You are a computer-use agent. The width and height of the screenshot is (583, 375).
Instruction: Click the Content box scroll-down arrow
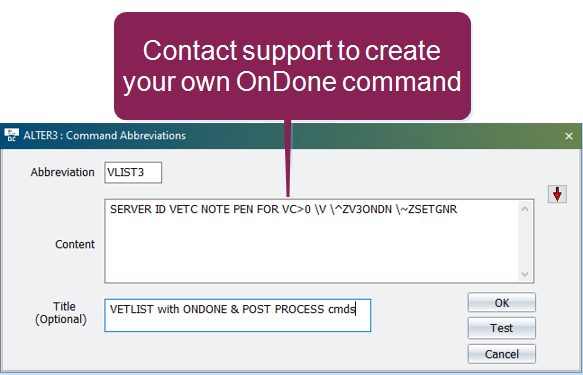tap(525, 274)
